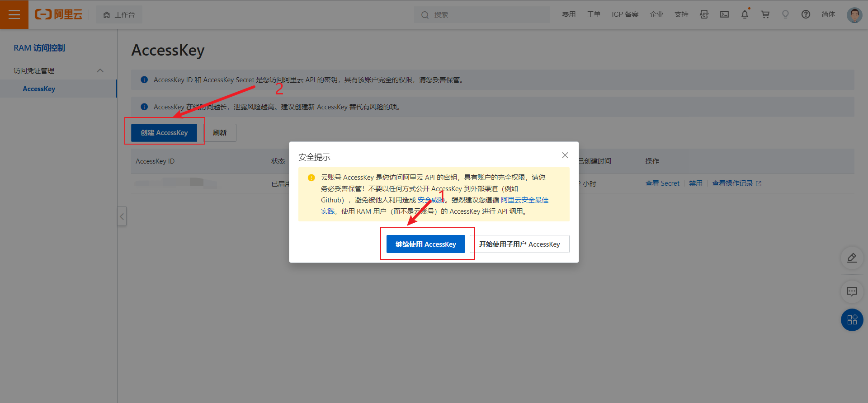Focus the top search box

[482, 14]
